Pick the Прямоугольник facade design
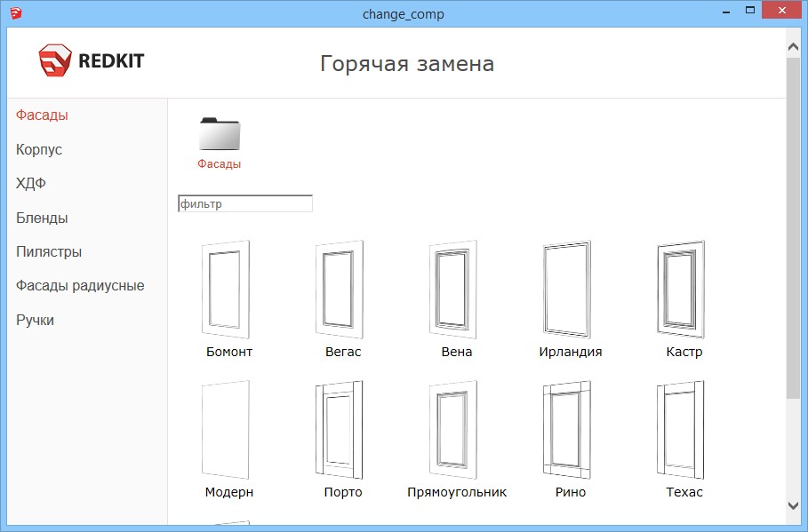 [453, 429]
